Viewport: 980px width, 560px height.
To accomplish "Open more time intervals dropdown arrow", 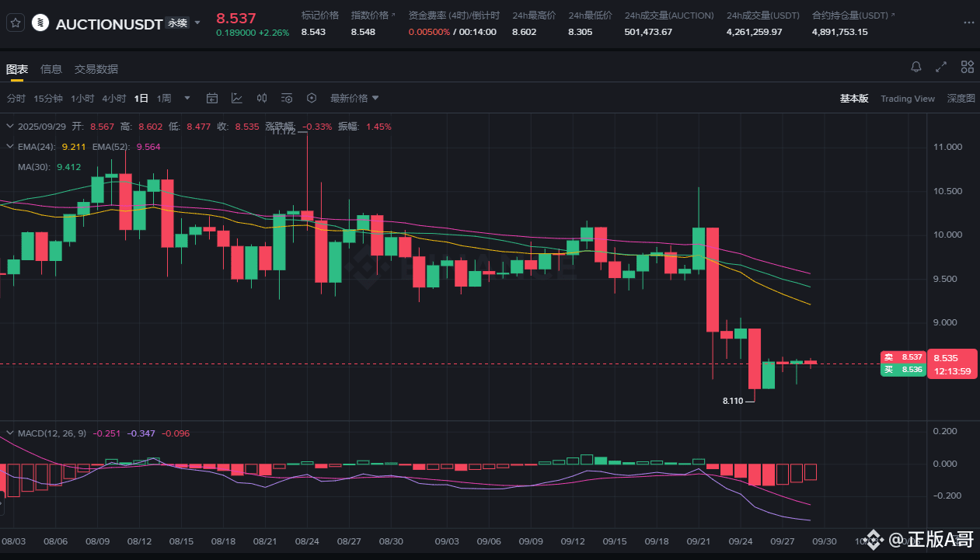I will click(x=187, y=99).
